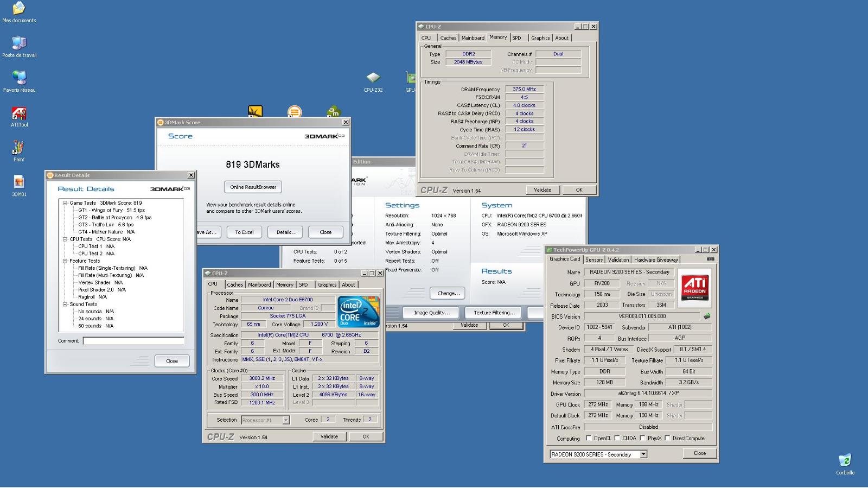Screen dimensions: 868x488
Task: Open the Sensors tab in GPU-Z
Action: (594, 259)
